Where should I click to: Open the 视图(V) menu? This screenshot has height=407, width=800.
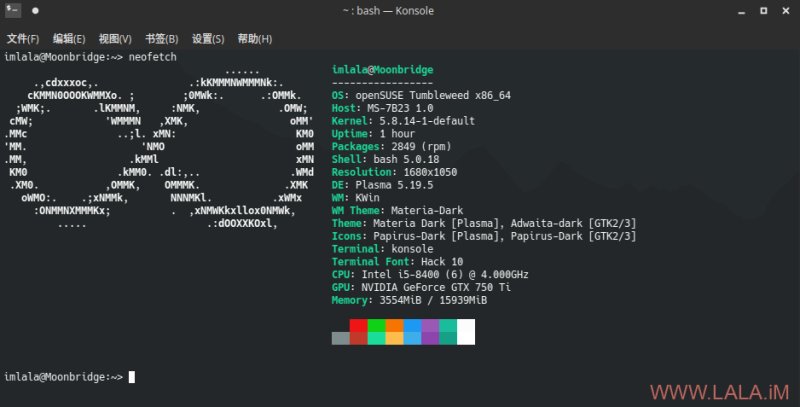tap(115, 39)
